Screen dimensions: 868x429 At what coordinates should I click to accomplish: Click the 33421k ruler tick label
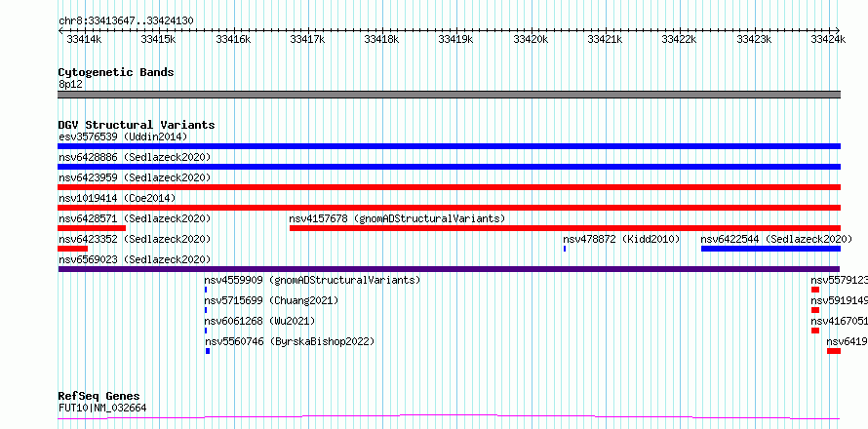pos(605,39)
